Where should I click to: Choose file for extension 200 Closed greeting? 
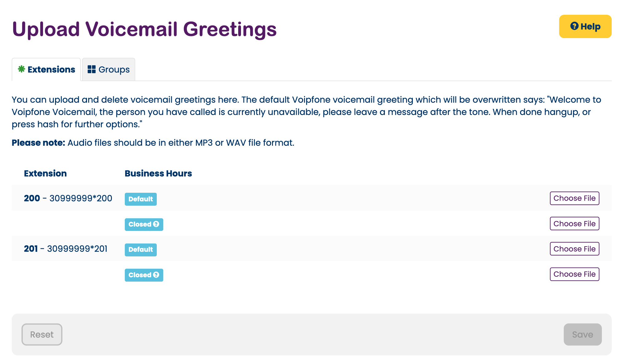coord(575,224)
